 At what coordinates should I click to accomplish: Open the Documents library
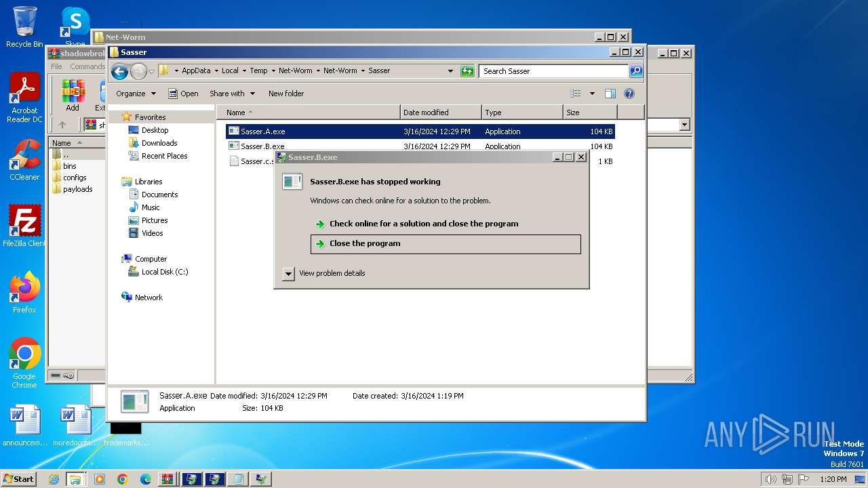click(x=159, y=195)
